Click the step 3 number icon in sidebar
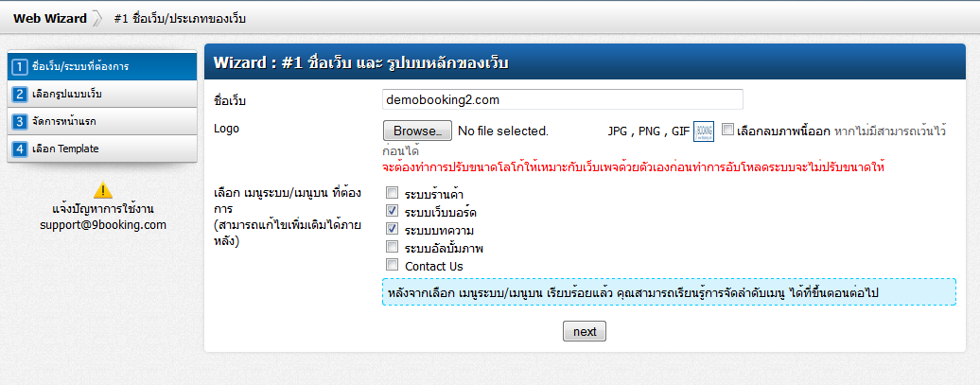The height and width of the screenshot is (385, 980). pyautogui.click(x=20, y=121)
